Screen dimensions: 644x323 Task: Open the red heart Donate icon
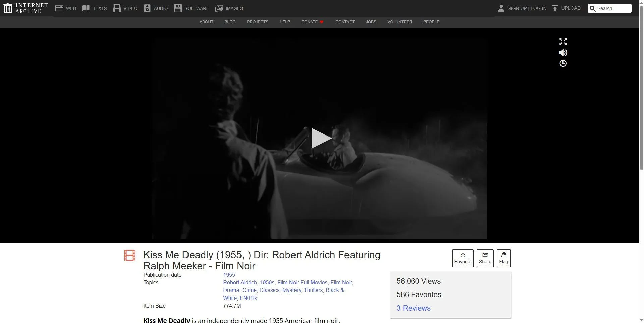pyautogui.click(x=322, y=22)
